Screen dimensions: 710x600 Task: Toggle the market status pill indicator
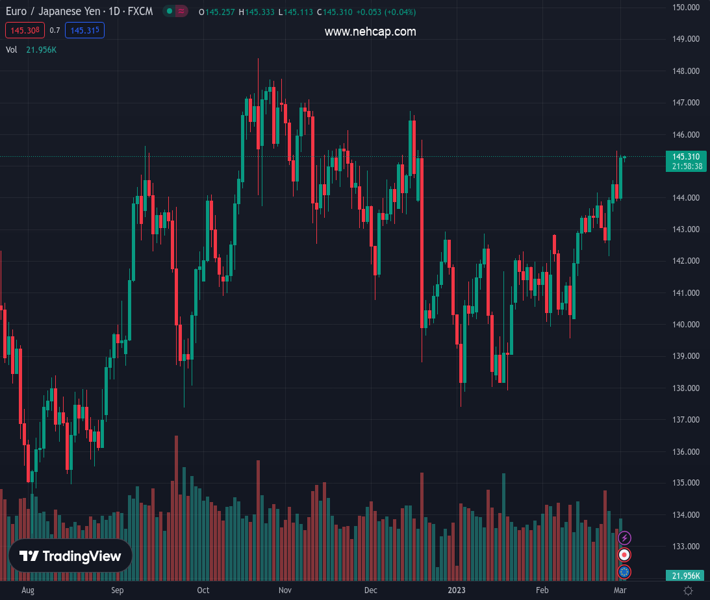pyautogui.click(x=176, y=12)
